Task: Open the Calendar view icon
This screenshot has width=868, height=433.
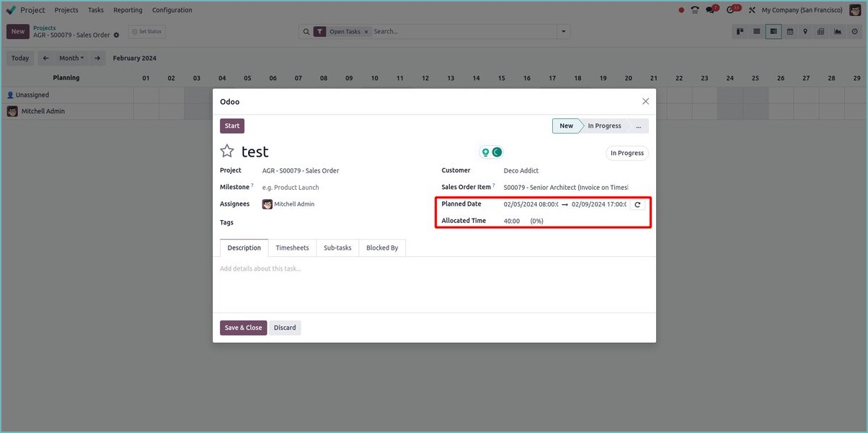Action: (x=789, y=32)
